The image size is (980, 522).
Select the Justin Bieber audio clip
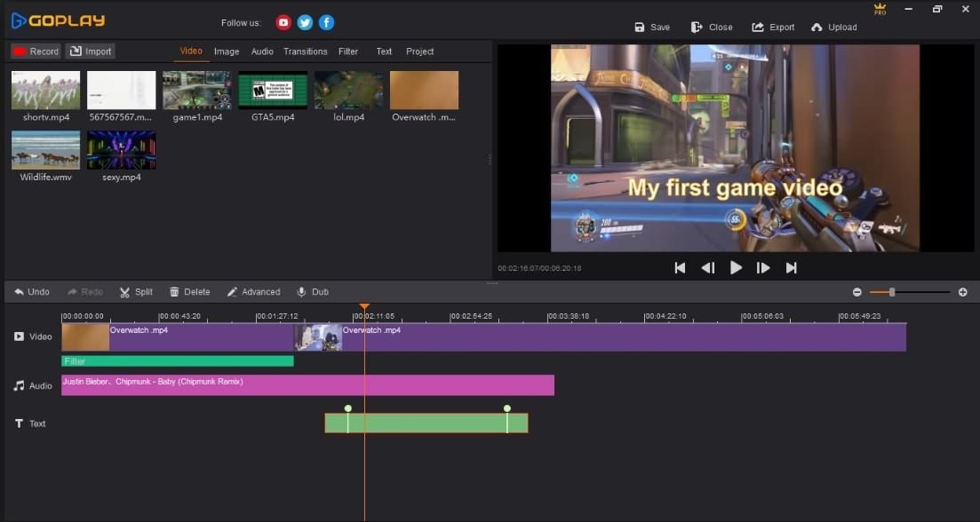[307, 385]
